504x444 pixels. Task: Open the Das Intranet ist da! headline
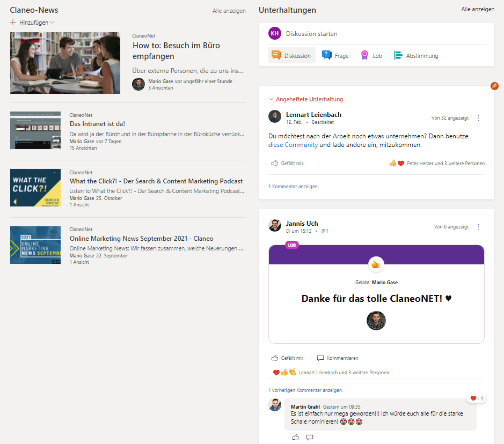[97, 124]
